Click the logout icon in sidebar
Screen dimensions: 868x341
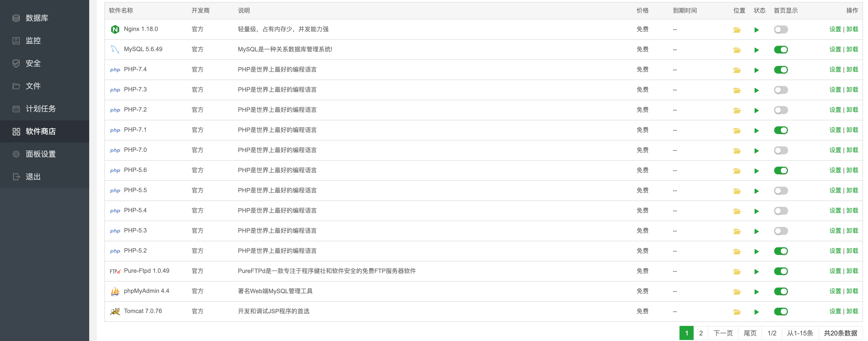(16, 177)
